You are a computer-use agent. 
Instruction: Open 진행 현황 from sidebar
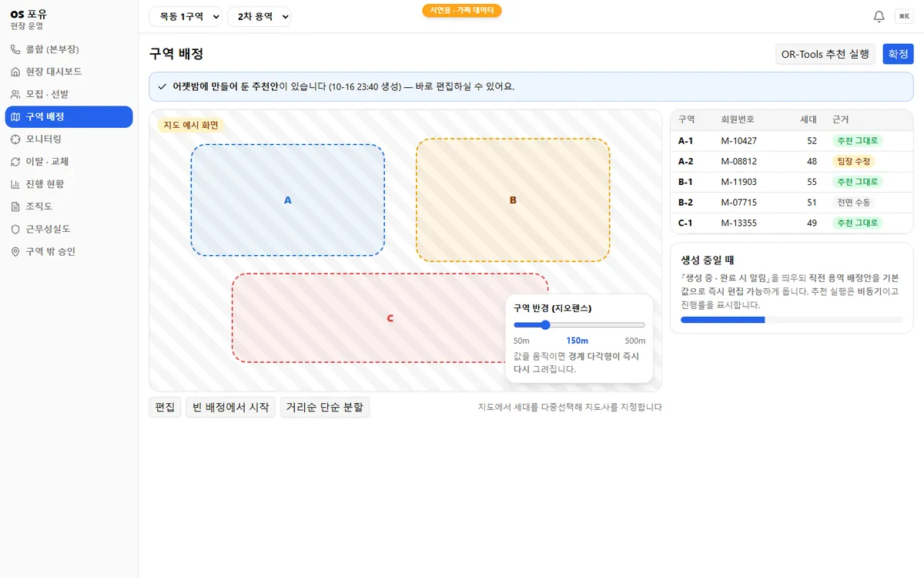click(x=69, y=184)
